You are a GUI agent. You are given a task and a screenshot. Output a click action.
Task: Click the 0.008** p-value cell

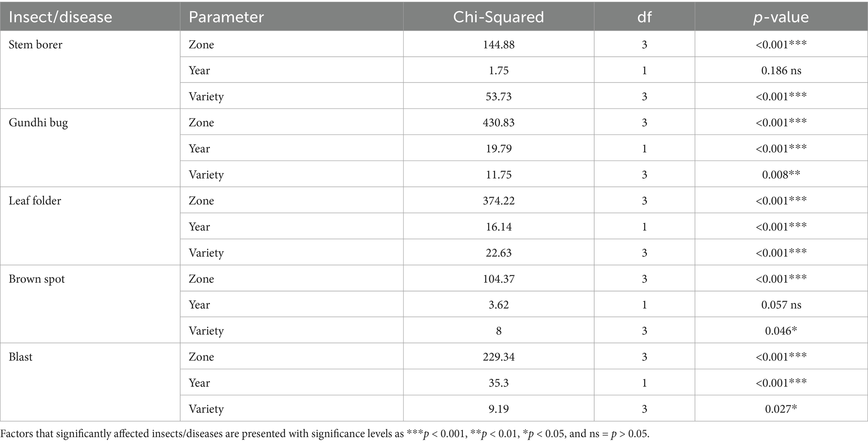point(781,175)
